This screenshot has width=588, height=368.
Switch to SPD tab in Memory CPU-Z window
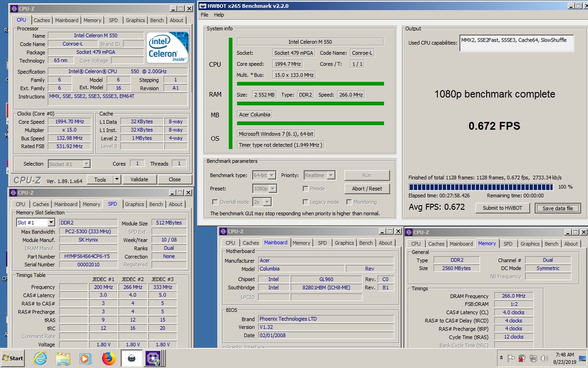pyautogui.click(x=508, y=244)
